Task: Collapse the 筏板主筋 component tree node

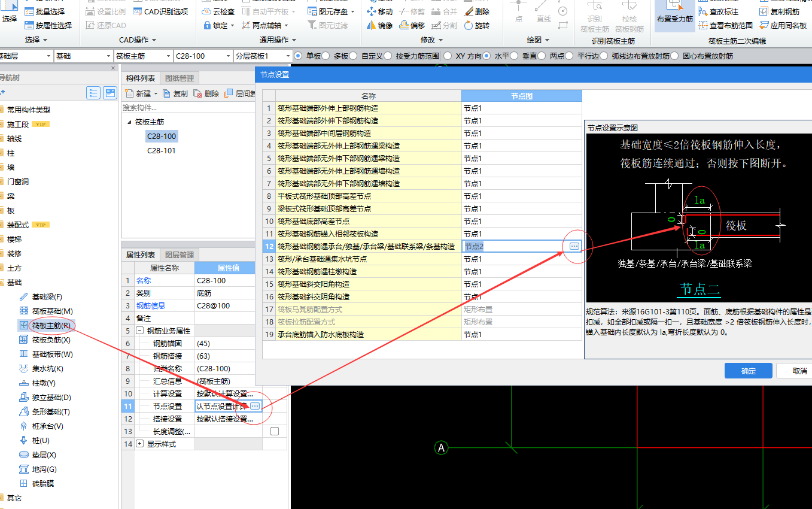Action: coord(130,122)
